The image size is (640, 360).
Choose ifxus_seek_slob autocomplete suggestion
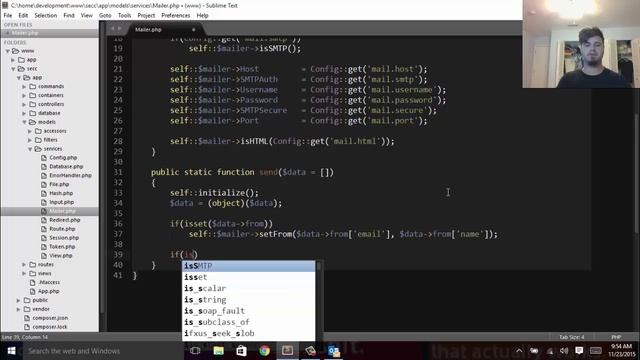(249, 333)
